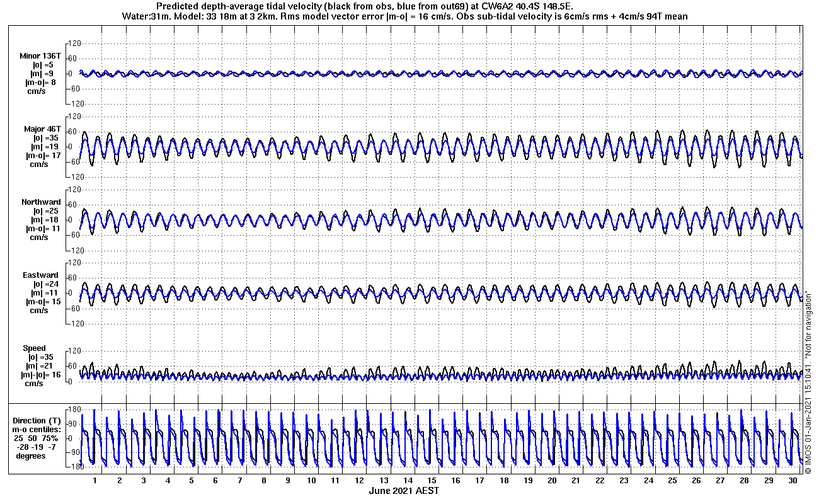Click day "13" on the date axis
This screenshot has height=504, width=819.
tap(384, 480)
